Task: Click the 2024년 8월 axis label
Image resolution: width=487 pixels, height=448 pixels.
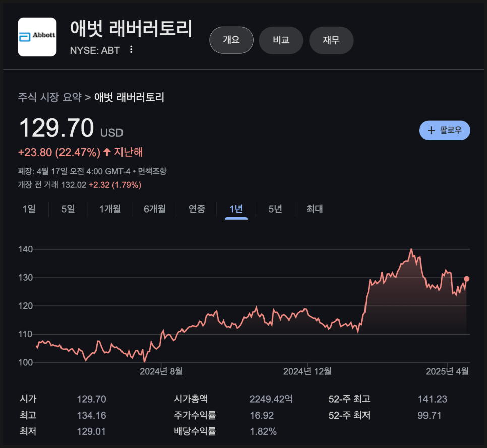Action: point(161,371)
